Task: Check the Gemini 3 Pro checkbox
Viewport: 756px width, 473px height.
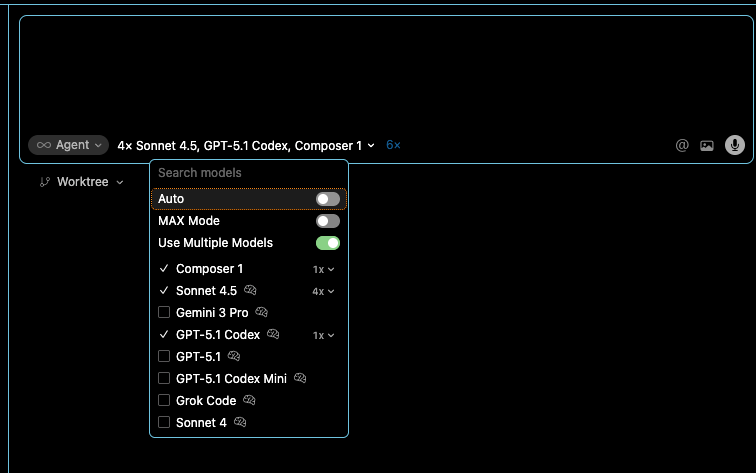Action: [x=165, y=313]
